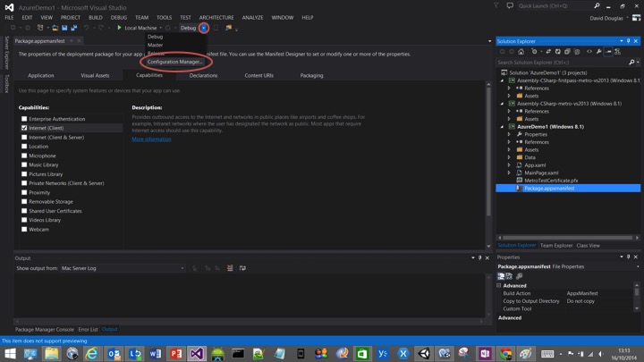Start debugging with the green play icon
Viewport: 644px width, 362px height.
coord(119,28)
